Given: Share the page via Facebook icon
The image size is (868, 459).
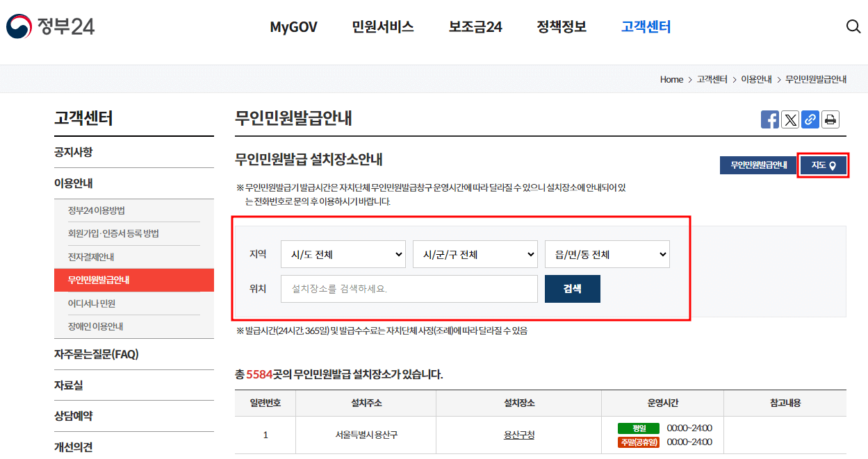Looking at the screenshot, I should tap(769, 119).
